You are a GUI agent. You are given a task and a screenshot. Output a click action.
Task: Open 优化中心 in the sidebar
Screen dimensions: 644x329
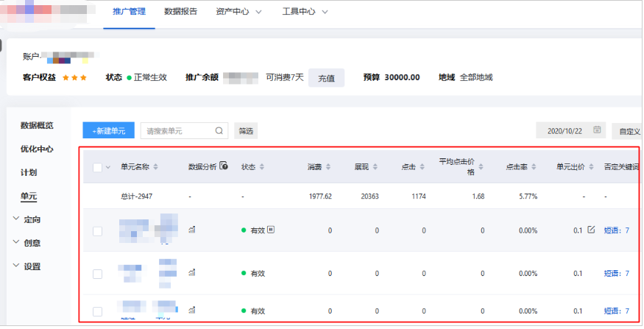pos(37,149)
